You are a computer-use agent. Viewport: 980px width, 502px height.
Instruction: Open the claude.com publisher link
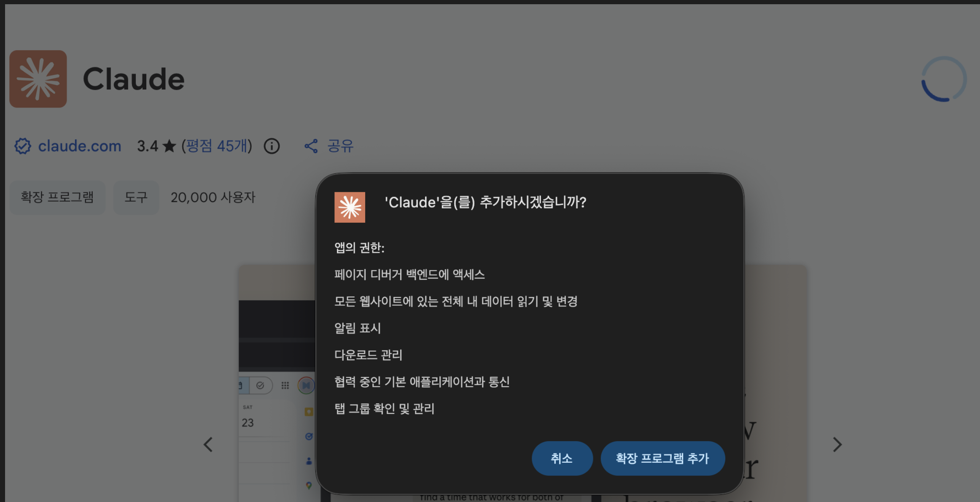[79, 146]
